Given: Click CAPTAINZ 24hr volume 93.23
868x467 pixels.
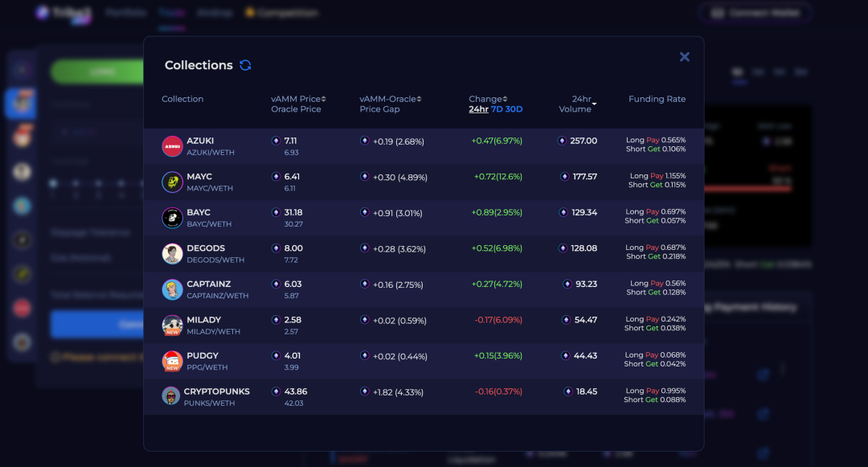Looking at the screenshot, I should (x=586, y=284).
